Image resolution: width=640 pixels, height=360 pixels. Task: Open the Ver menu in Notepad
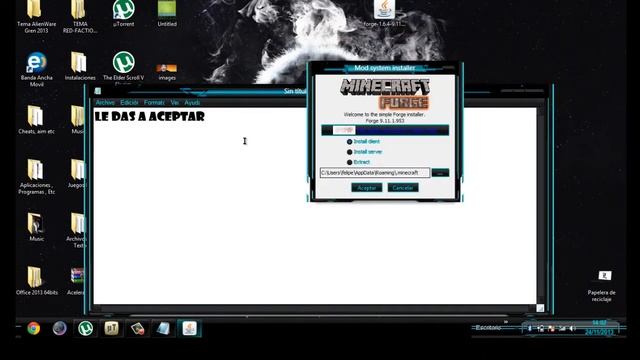click(x=175, y=102)
